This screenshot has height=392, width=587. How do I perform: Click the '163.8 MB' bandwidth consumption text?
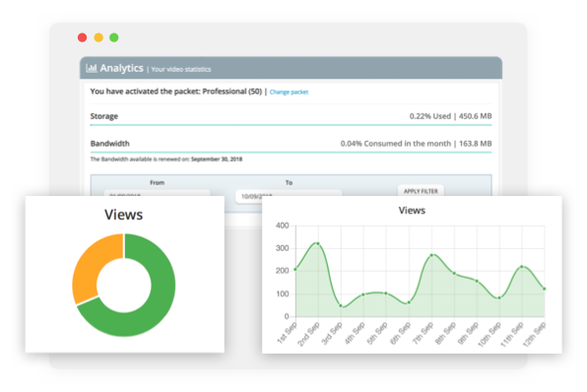(475, 144)
